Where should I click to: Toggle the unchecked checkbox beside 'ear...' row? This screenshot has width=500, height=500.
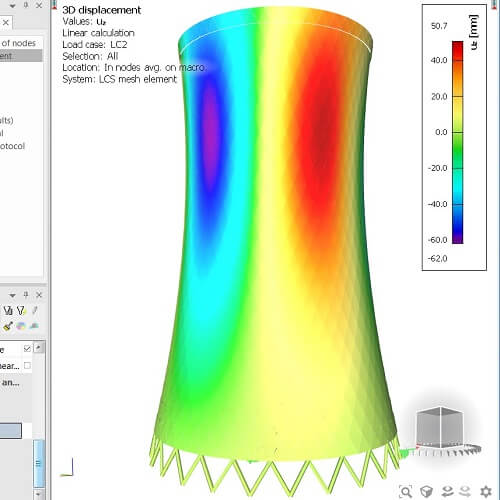[27, 366]
